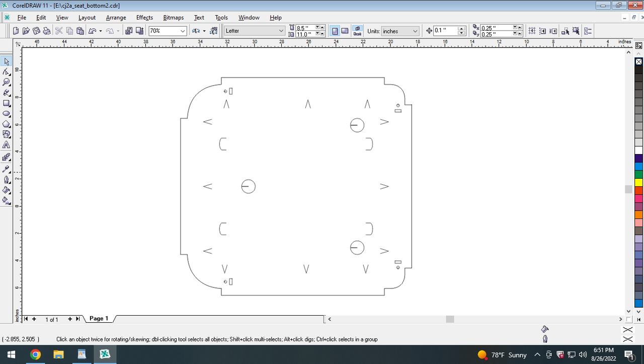Click the Save icon
Screen dimensions: 644x364
[x=37, y=31]
